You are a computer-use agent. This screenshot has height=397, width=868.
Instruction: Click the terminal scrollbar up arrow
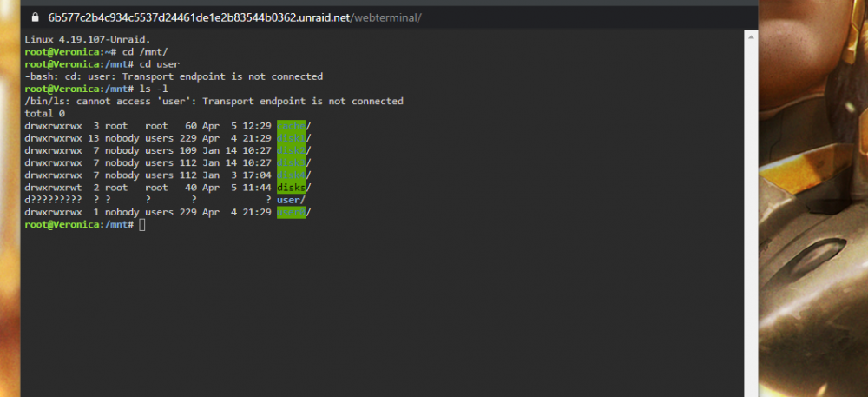click(x=751, y=37)
